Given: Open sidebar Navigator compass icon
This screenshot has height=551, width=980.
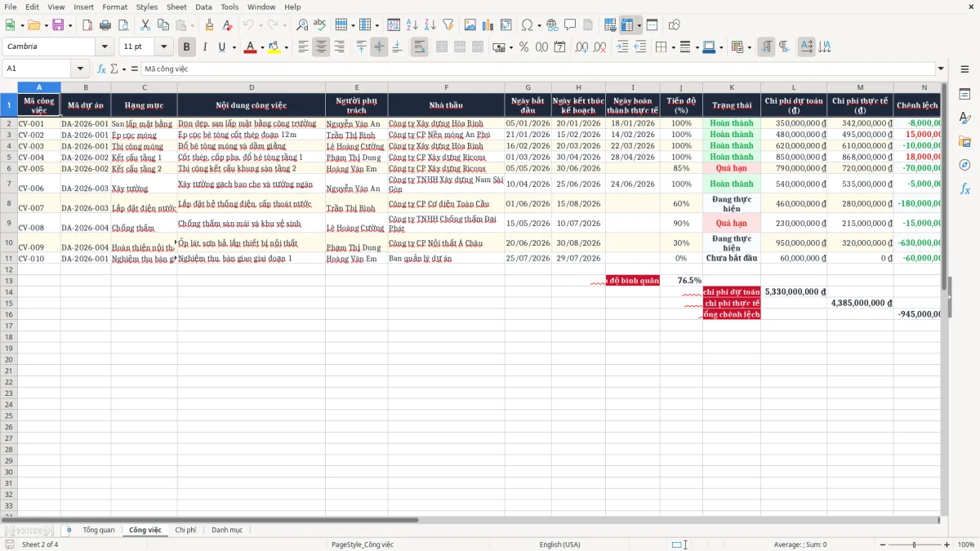Looking at the screenshot, I should point(964,165).
